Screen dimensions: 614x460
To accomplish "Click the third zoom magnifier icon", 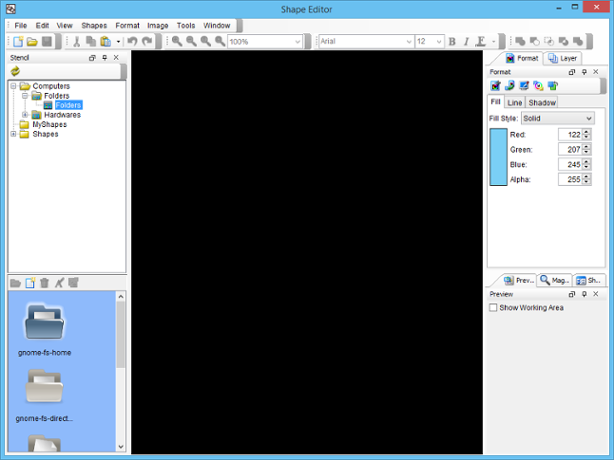I will (206, 41).
